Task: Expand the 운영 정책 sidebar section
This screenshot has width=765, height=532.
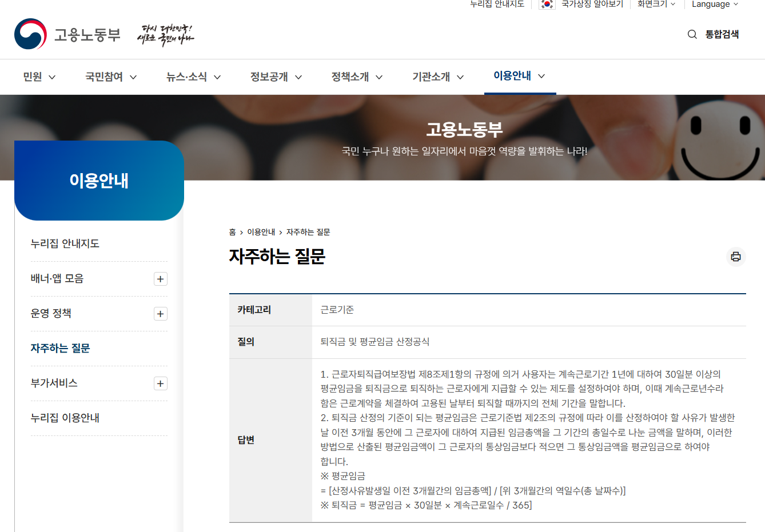Action: pyautogui.click(x=160, y=314)
